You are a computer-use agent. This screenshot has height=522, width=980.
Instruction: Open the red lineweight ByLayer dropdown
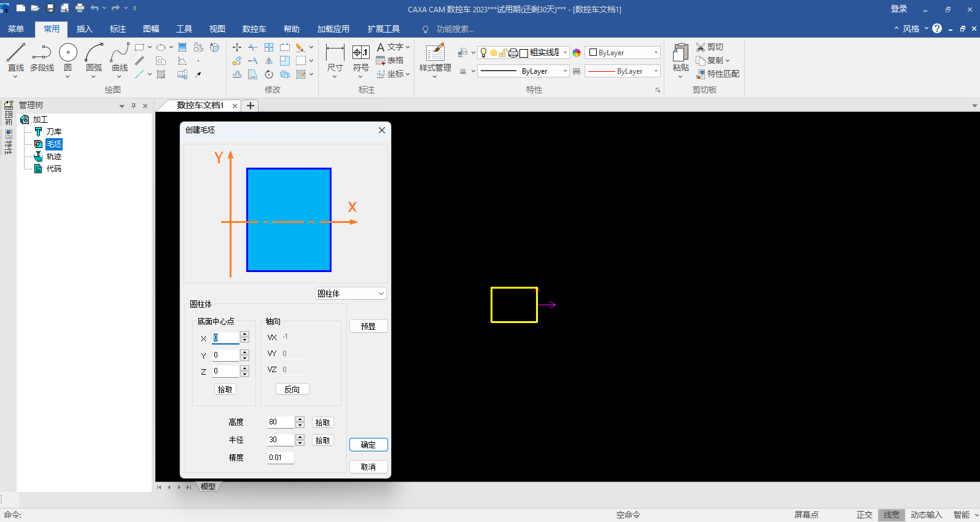click(x=623, y=71)
